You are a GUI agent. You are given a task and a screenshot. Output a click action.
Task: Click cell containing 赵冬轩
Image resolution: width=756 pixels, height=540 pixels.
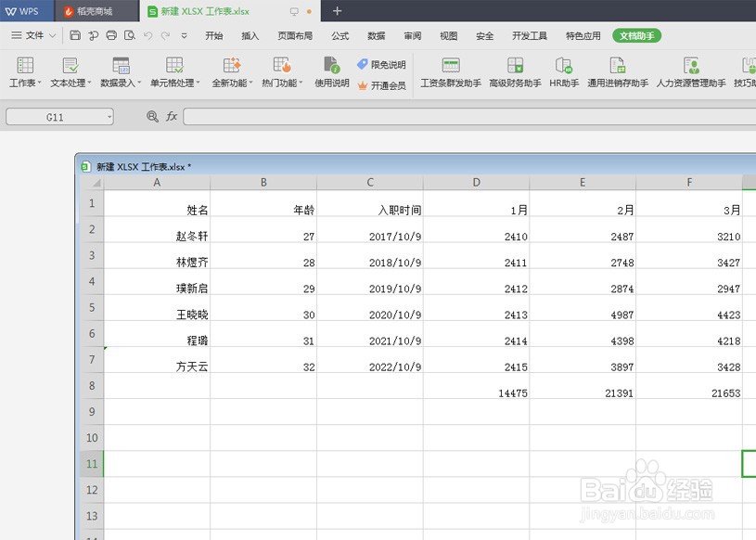coord(157,229)
